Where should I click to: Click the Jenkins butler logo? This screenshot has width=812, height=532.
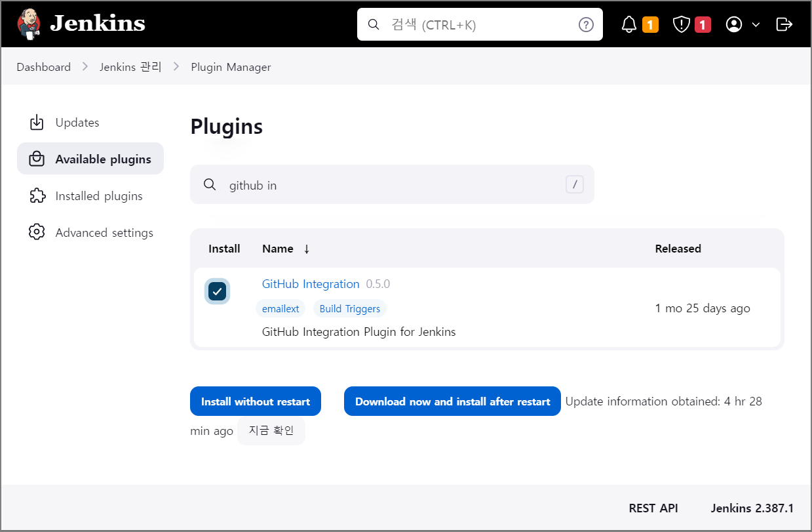(29, 24)
